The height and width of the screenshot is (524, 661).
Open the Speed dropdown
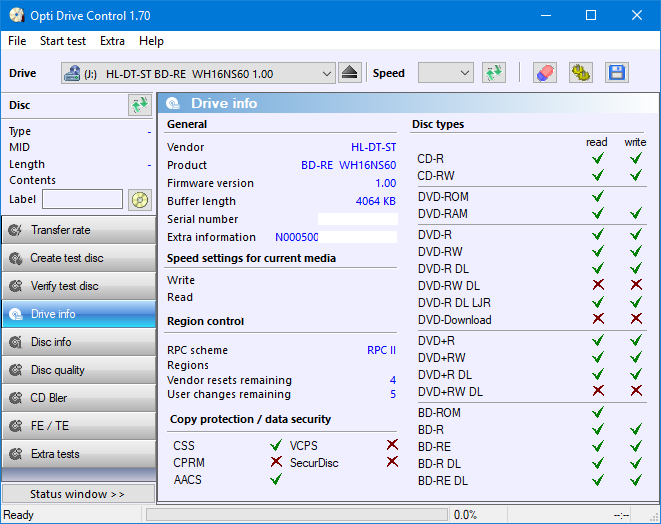(446, 73)
